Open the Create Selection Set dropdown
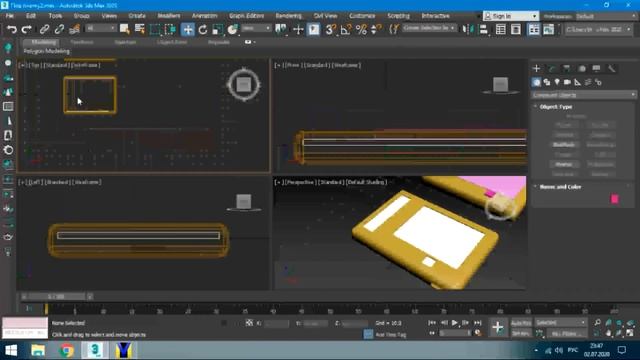The image size is (640, 360). tap(429, 28)
